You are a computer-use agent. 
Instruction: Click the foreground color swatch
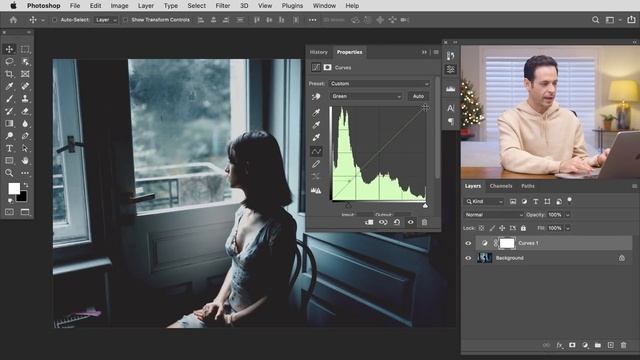coord(14,188)
